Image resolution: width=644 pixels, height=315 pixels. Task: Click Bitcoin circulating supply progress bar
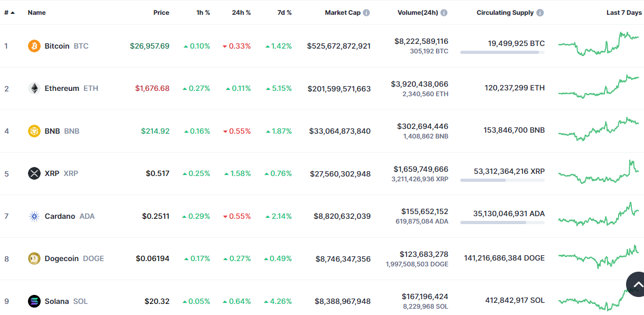[503, 52]
